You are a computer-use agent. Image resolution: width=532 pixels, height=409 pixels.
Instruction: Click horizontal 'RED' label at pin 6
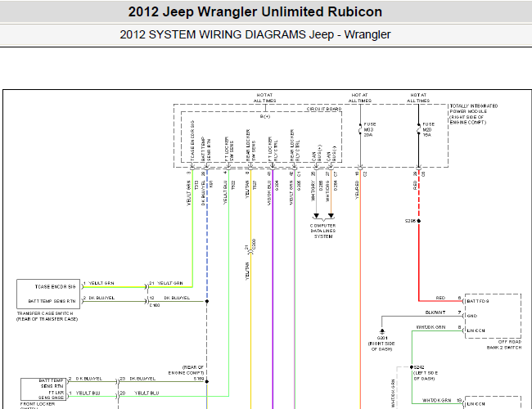point(440,298)
